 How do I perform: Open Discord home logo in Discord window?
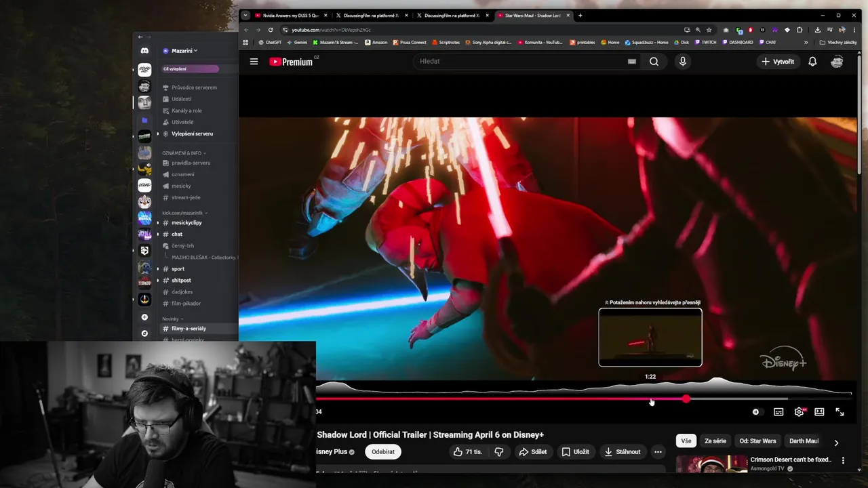point(144,51)
